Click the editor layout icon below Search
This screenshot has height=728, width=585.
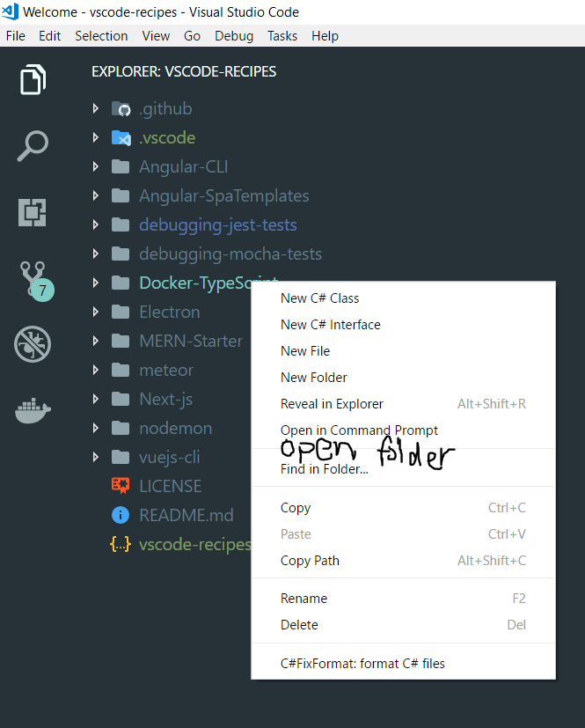point(32,212)
